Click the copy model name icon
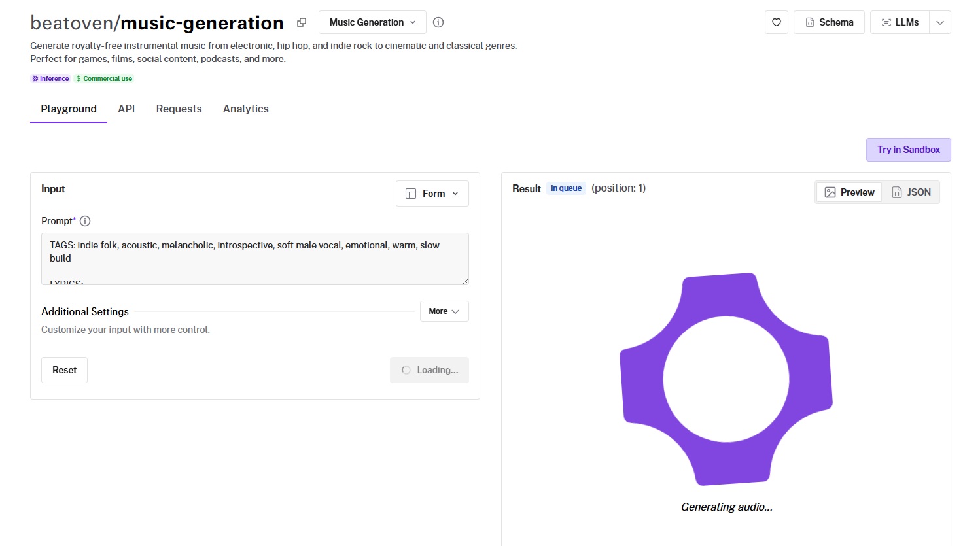This screenshot has width=980, height=546. (302, 22)
